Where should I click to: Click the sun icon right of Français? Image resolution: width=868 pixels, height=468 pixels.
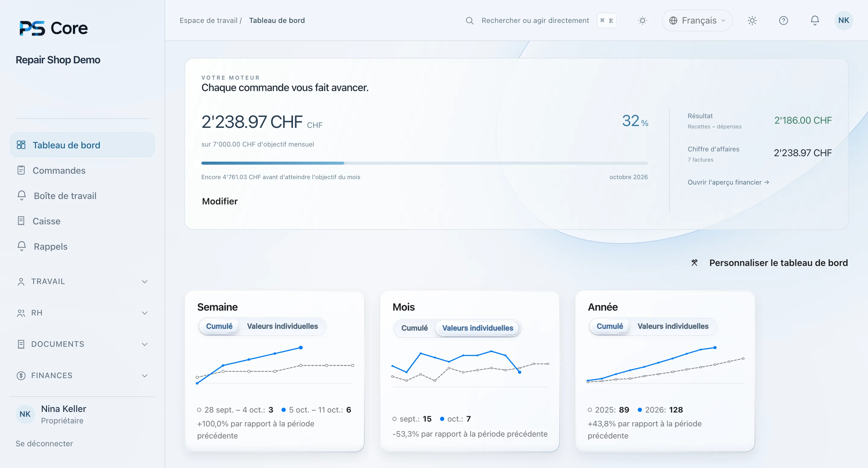pos(752,21)
